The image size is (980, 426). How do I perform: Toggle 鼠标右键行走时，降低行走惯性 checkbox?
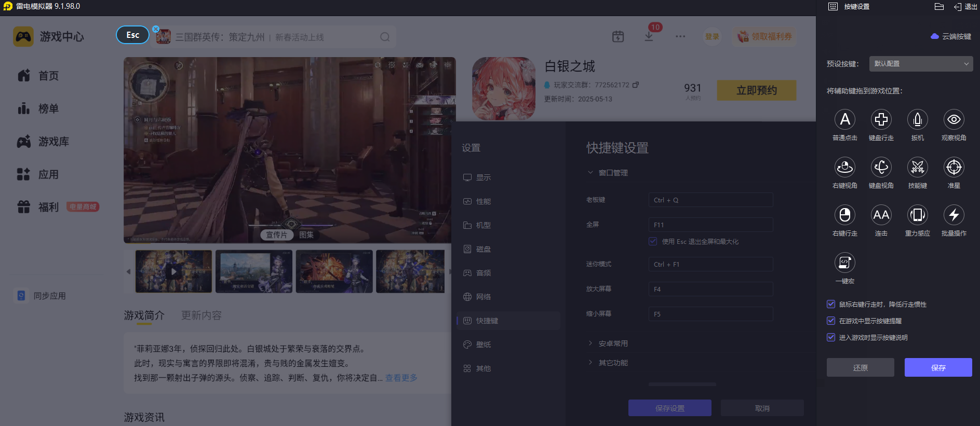point(831,304)
